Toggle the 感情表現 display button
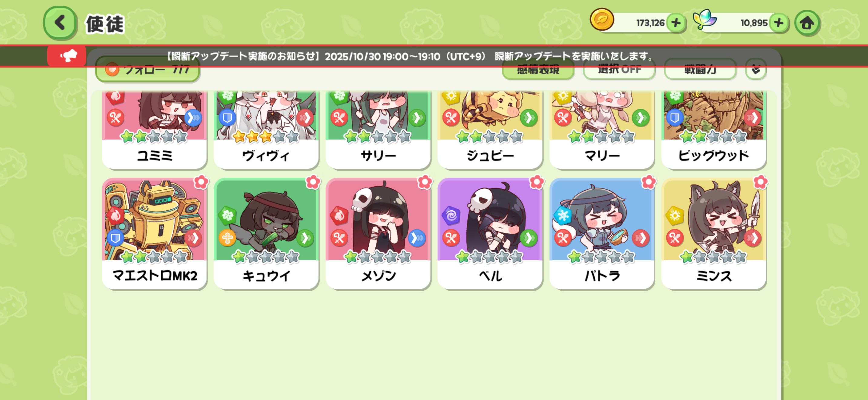This screenshot has width=868, height=400. (538, 69)
